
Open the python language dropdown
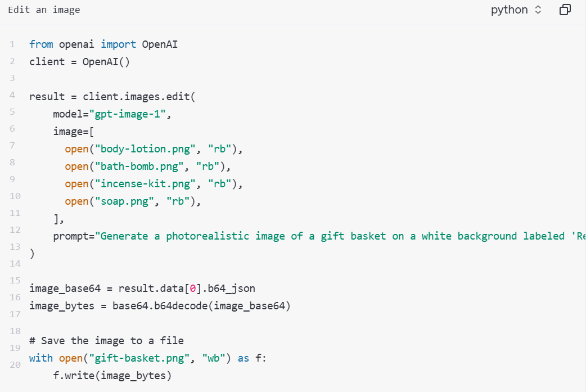point(516,10)
